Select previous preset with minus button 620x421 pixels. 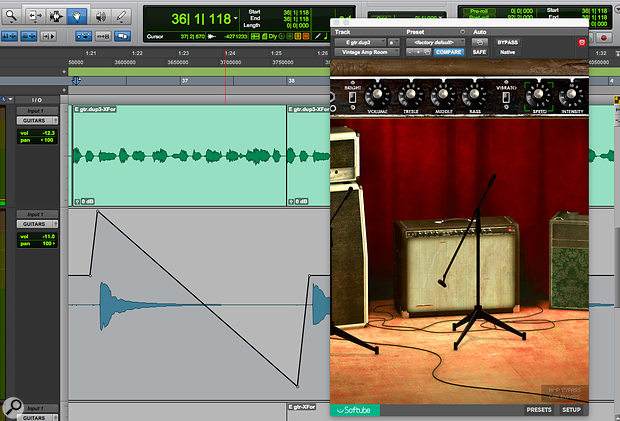tap(410, 52)
